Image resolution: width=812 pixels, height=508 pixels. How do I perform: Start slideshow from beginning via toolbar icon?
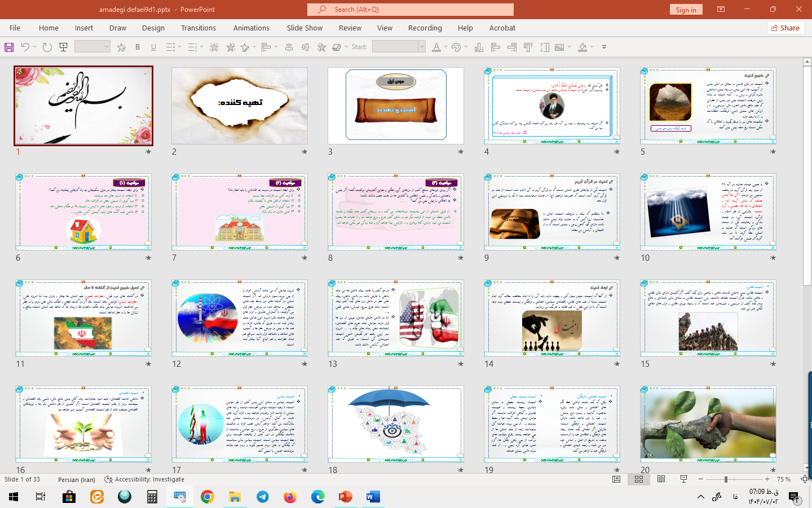point(64,47)
